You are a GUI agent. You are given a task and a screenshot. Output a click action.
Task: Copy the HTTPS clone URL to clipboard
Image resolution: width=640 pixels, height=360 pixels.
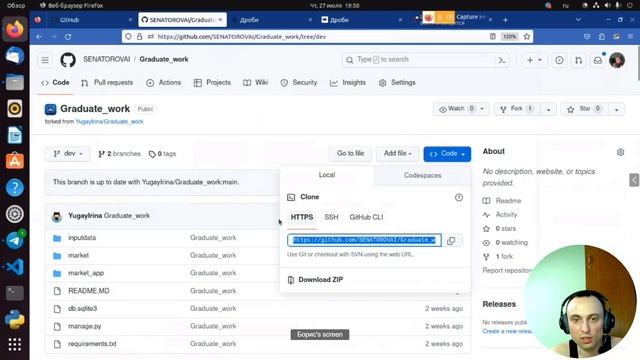451,240
